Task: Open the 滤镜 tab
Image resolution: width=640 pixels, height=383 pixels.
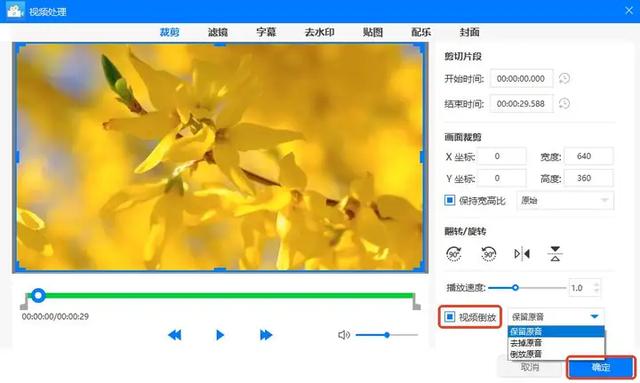Action: pyautogui.click(x=218, y=32)
